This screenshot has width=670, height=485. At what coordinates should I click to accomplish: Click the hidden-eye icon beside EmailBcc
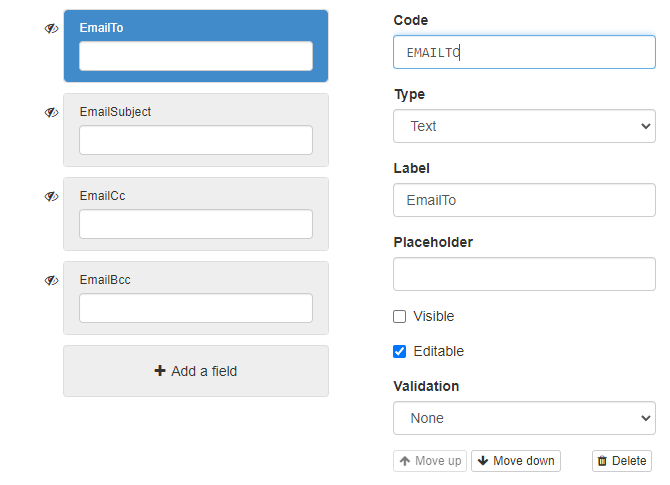[x=51, y=281]
